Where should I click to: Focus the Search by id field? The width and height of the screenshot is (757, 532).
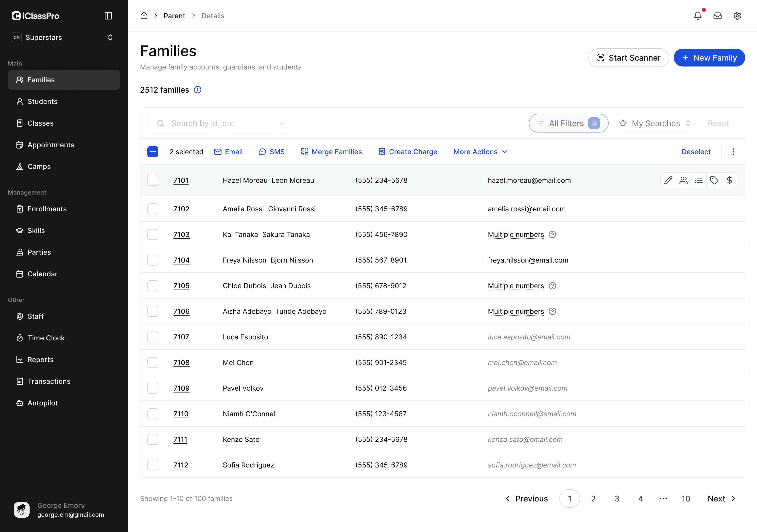pos(222,123)
